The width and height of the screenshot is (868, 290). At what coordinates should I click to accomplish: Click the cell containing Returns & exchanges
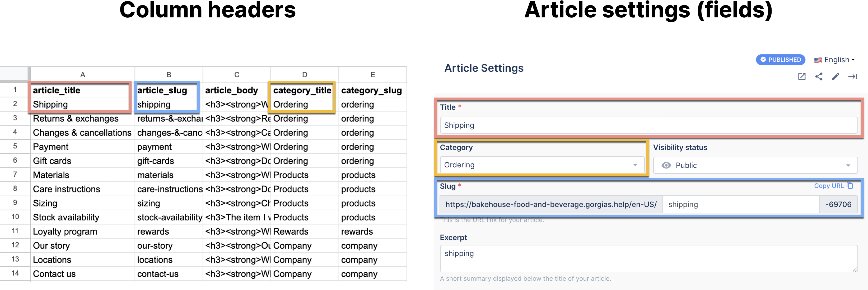tap(76, 118)
